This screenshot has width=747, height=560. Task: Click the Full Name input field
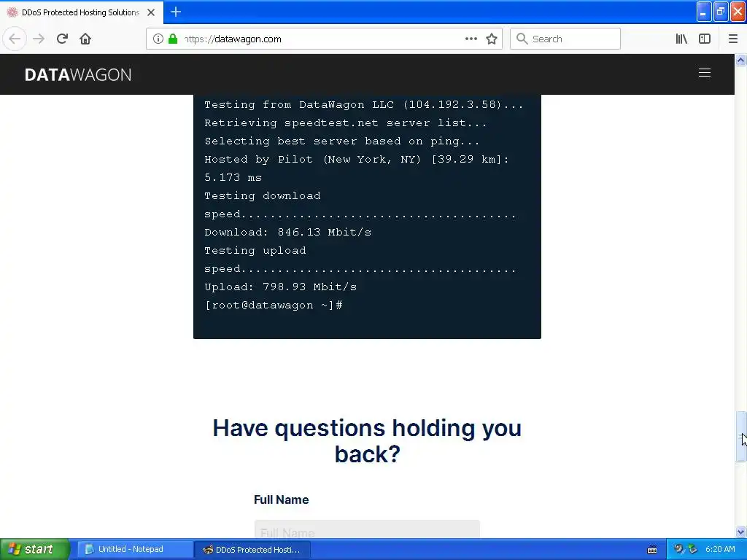coord(367,529)
